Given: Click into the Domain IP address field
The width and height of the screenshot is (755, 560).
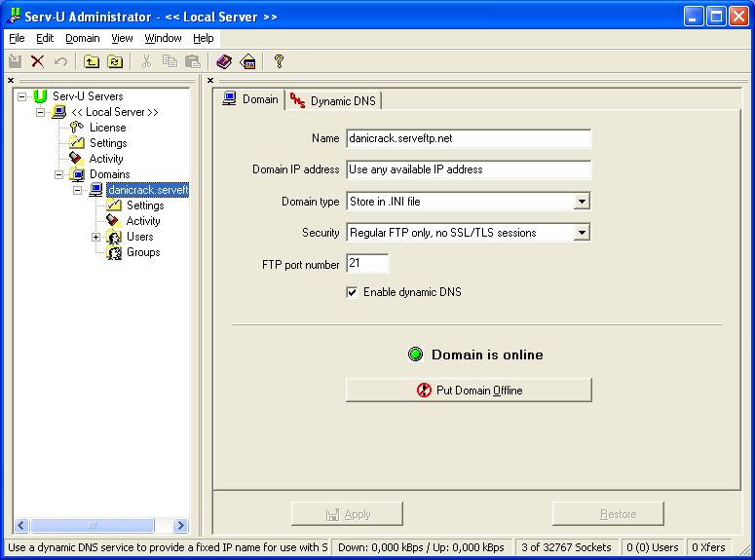Looking at the screenshot, I should (469, 169).
